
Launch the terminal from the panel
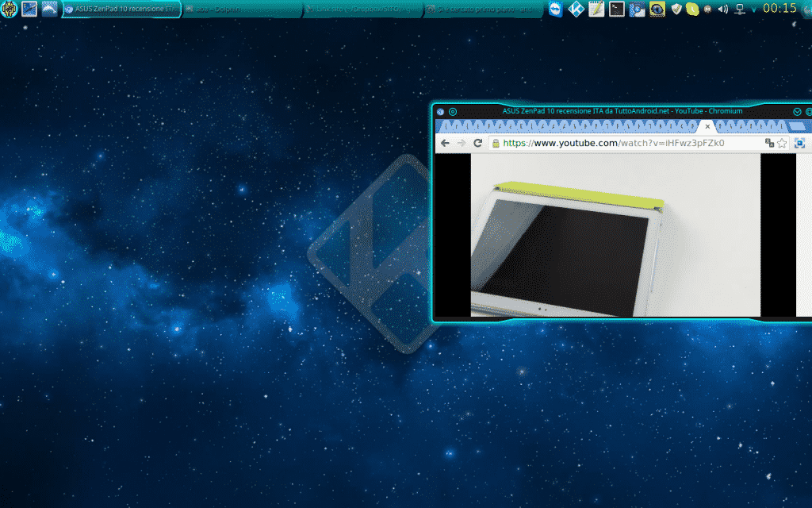pos(616,9)
